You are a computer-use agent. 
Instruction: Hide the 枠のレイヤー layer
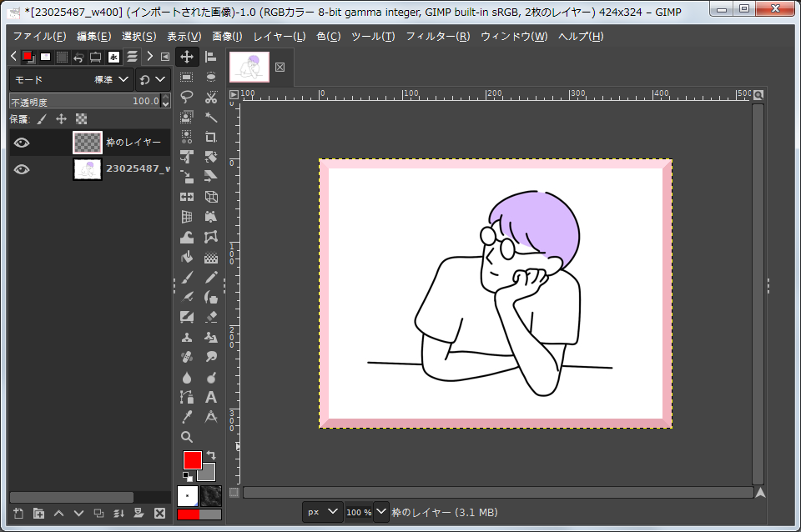coord(22,143)
